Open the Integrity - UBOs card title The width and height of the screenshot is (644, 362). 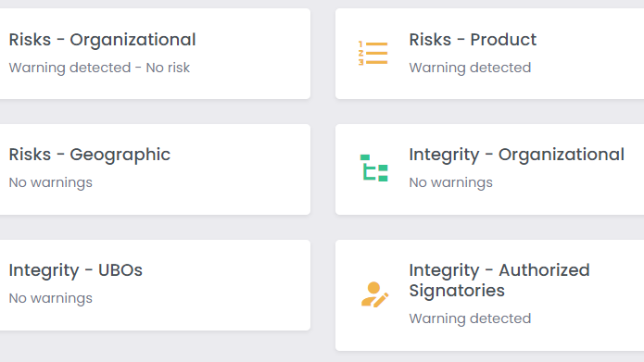[x=76, y=270]
